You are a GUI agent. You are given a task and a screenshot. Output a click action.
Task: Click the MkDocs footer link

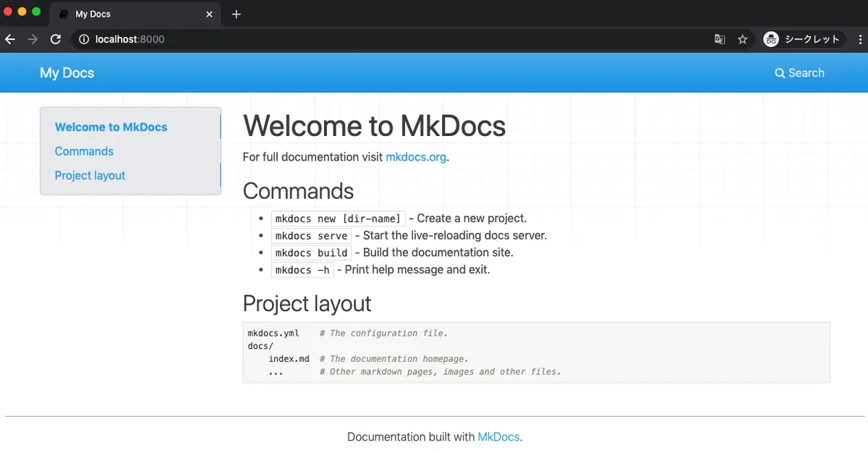498,437
